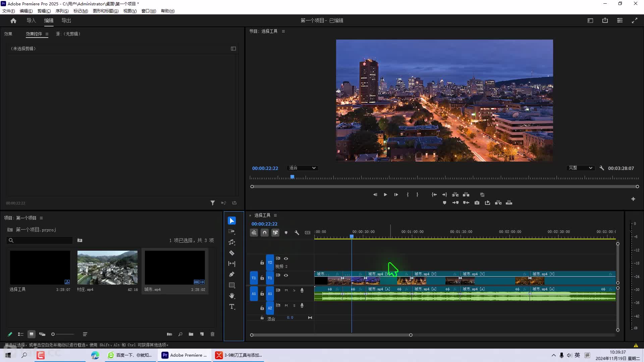Click Program monitor playhead on scrub bar

point(292,177)
